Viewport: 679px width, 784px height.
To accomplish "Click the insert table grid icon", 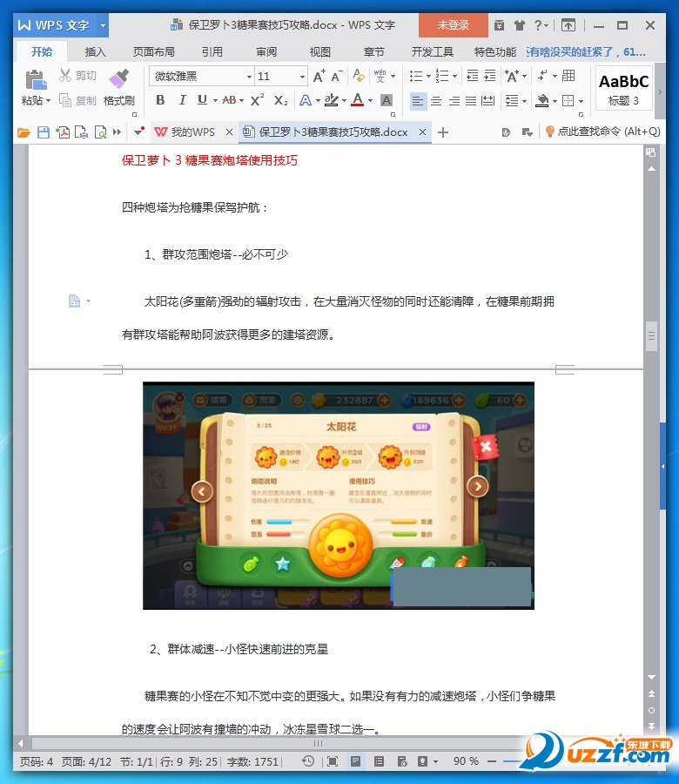I will coord(568,76).
